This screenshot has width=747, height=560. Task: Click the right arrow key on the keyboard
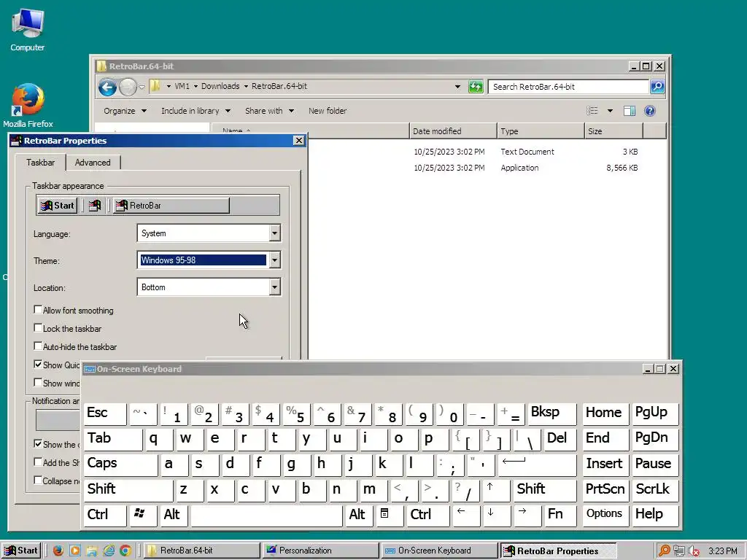click(527, 516)
